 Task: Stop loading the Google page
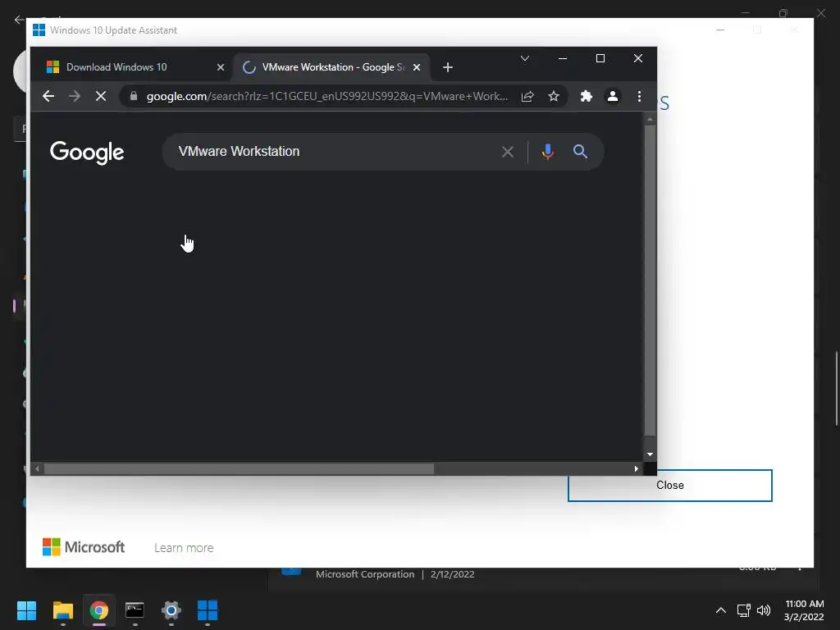(101, 97)
